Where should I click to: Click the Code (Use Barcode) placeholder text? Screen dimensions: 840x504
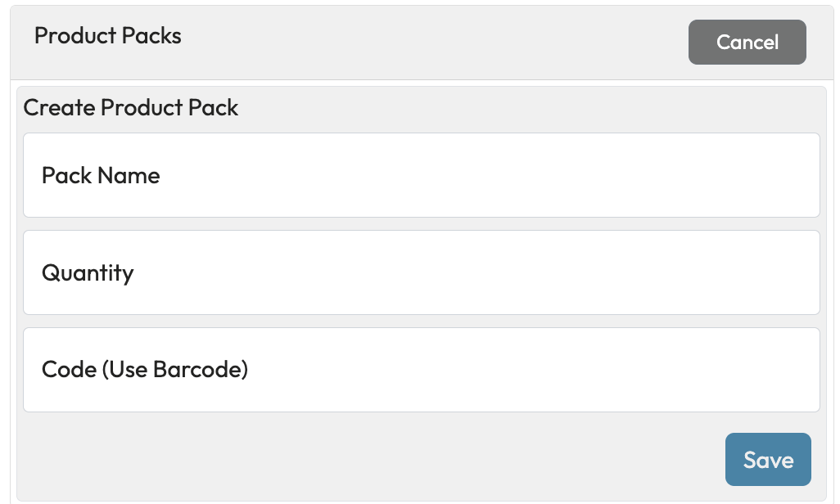coord(145,370)
